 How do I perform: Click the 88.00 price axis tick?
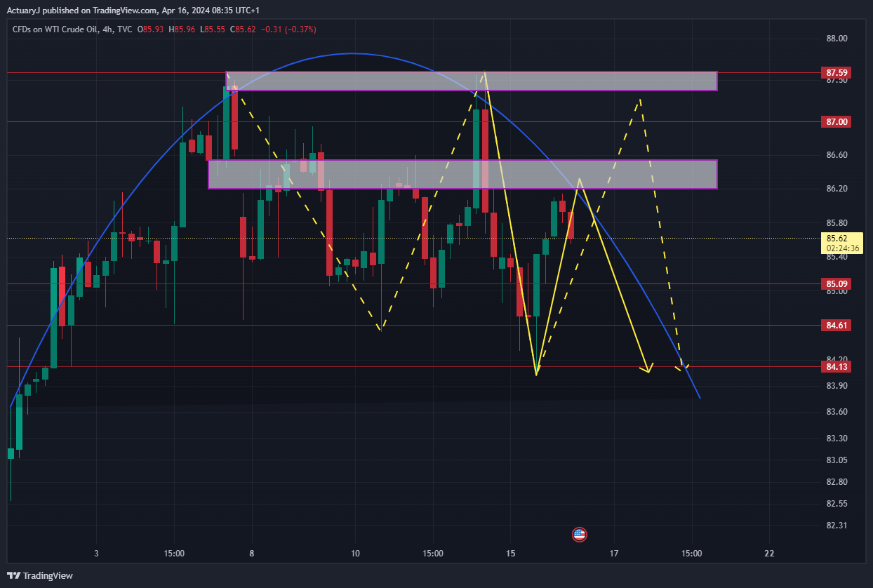(x=837, y=39)
